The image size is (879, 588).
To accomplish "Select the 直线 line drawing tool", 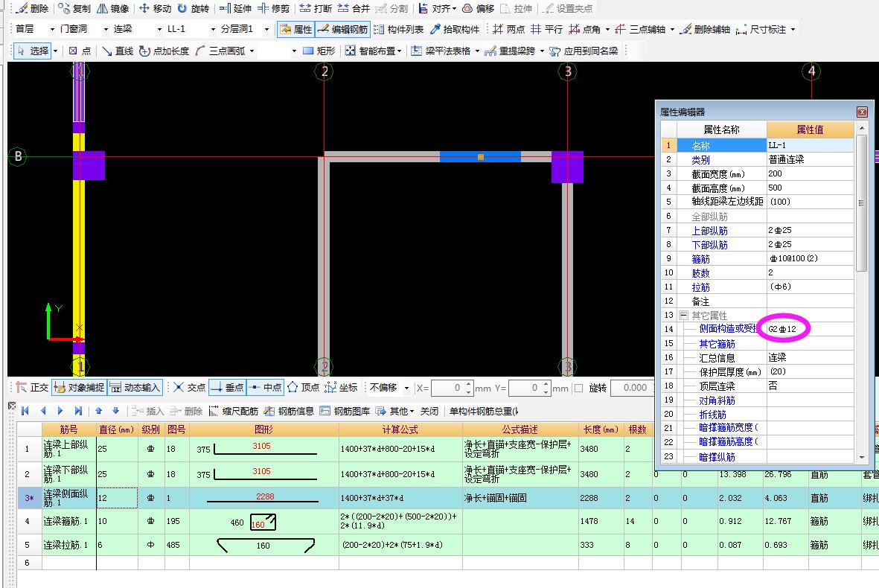I will [117, 51].
